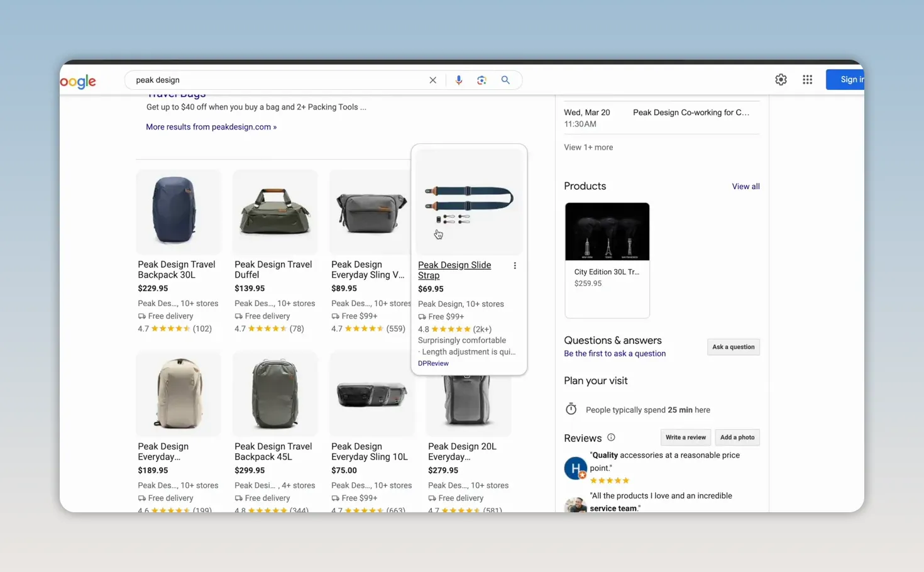The image size is (924, 572).
Task: Open the 'City Edition 30L Tr...' product title
Action: coord(607,272)
